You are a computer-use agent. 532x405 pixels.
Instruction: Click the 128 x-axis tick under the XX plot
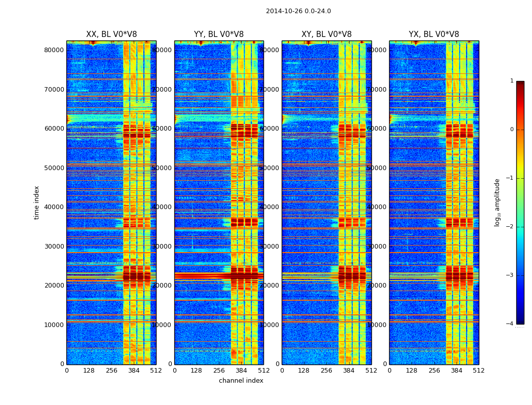click(89, 371)
